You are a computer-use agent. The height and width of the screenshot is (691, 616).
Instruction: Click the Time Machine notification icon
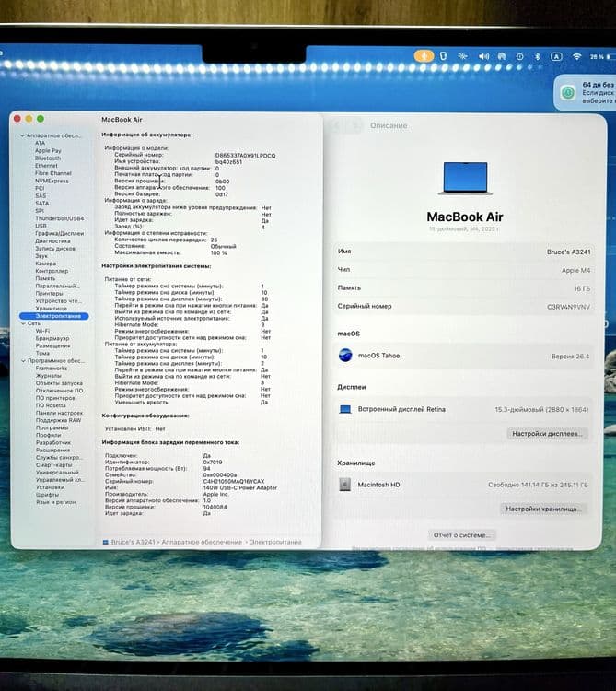point(567,92)
